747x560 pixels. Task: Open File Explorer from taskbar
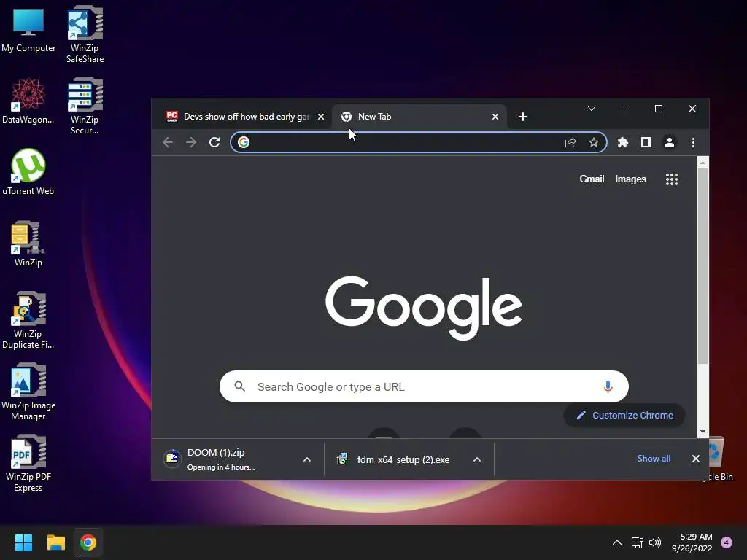tap(55, 542)
